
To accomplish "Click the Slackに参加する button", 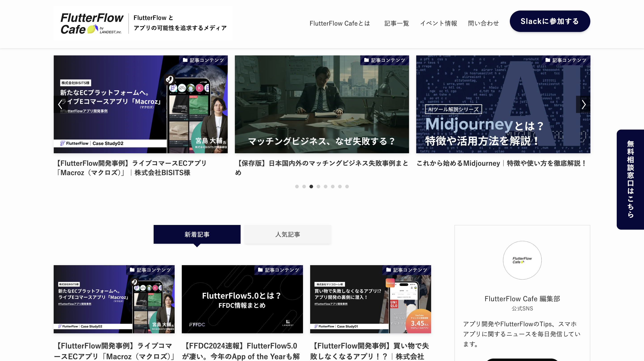I will point(550,21).
